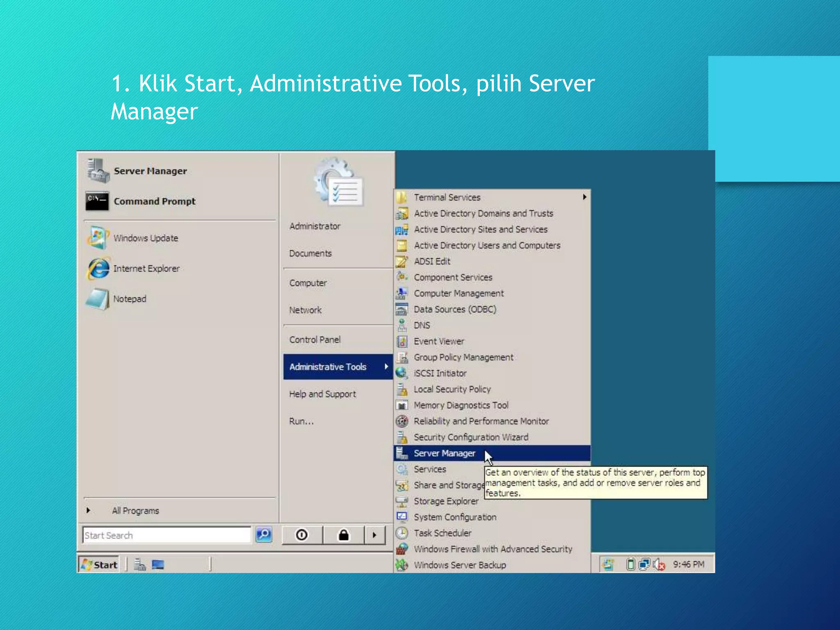The image size is (840, 630).
Task: Click the Services gear icon
Action: 402,469
